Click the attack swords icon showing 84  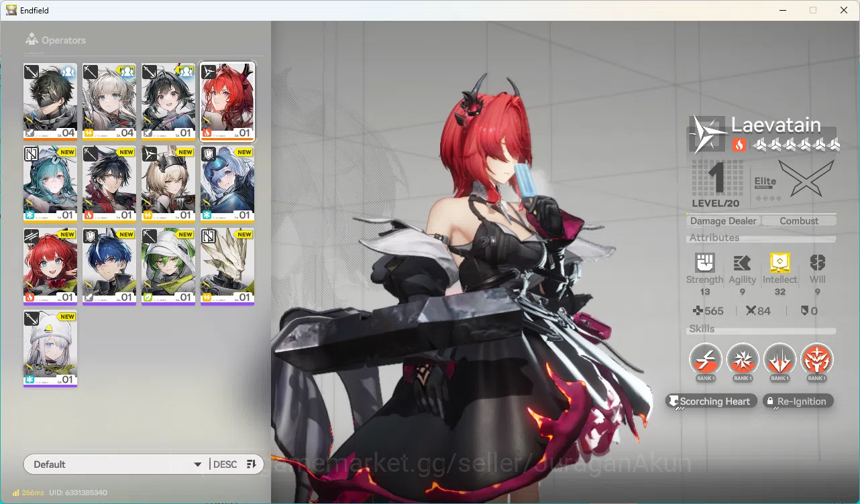pyautogui.click(x=751, y=311)
